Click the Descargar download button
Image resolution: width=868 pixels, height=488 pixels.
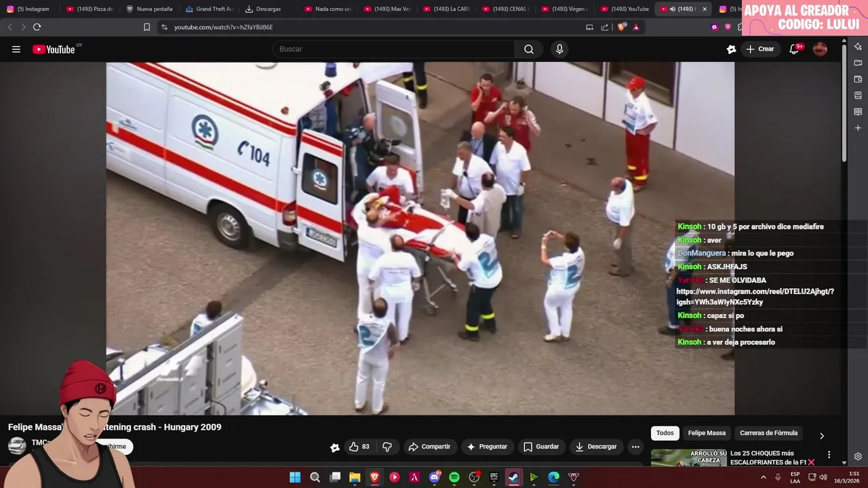click(x=596, y=447)
